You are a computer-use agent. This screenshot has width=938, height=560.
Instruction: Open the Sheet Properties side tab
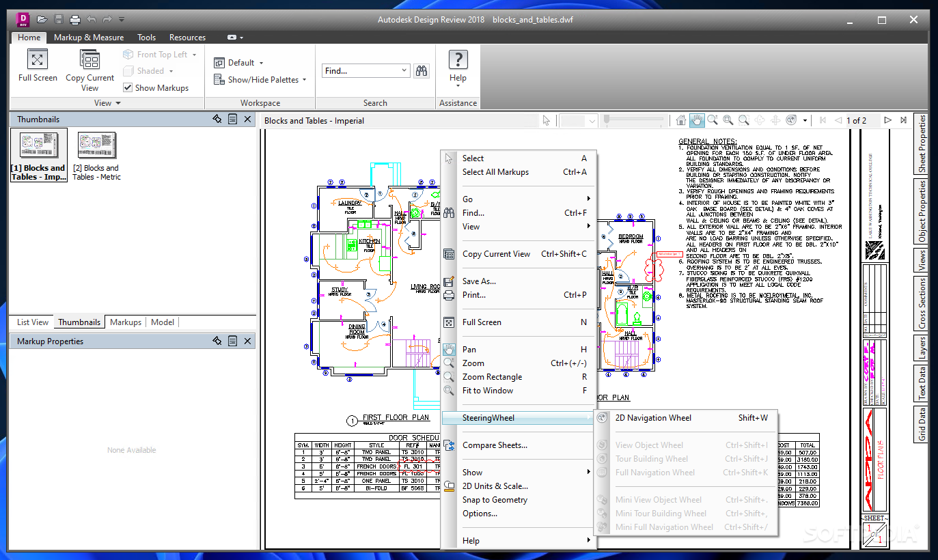coord(921,143)
